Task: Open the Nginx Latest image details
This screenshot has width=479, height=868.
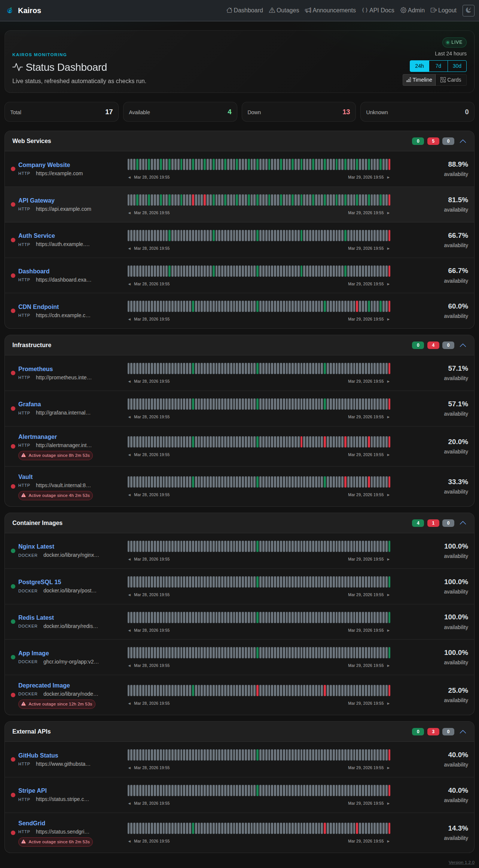Action: coord(36,546)
